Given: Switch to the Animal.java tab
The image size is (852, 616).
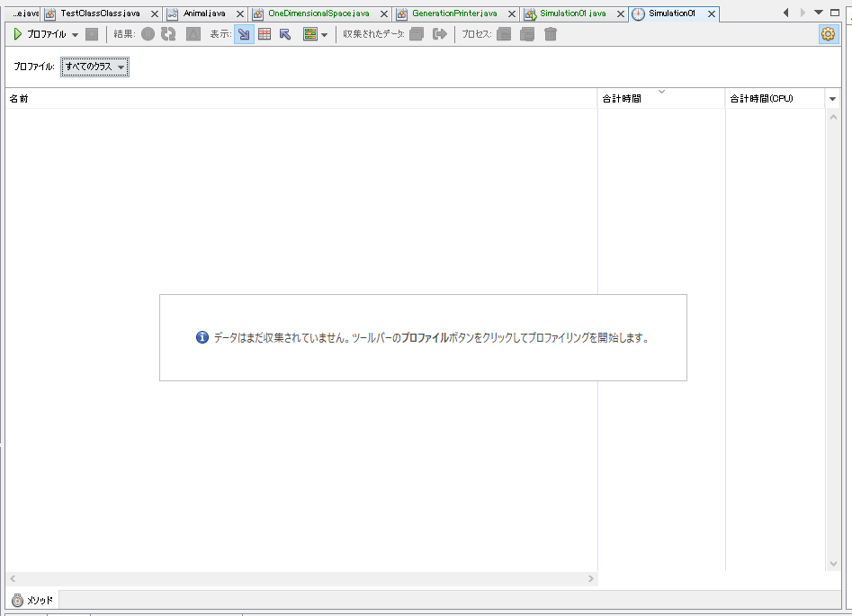Looking at the screenshot, I should 204,13.
